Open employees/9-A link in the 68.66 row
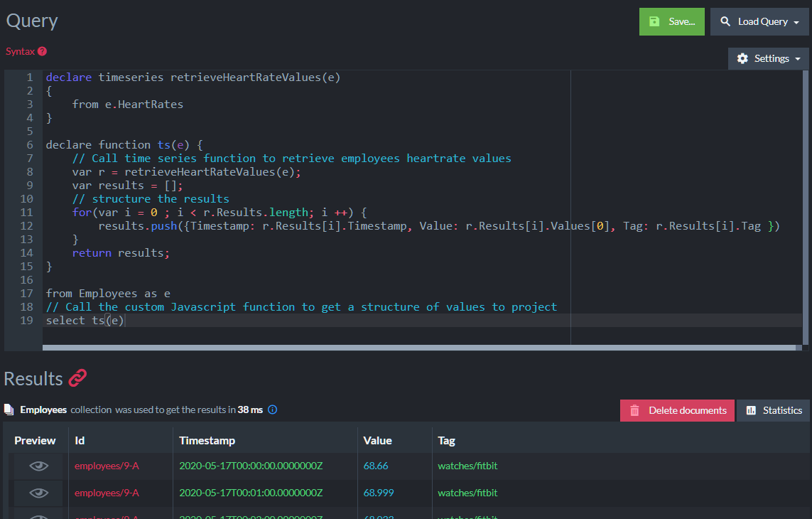The width and height of the screenshot is (812, 519). [107, 466]
